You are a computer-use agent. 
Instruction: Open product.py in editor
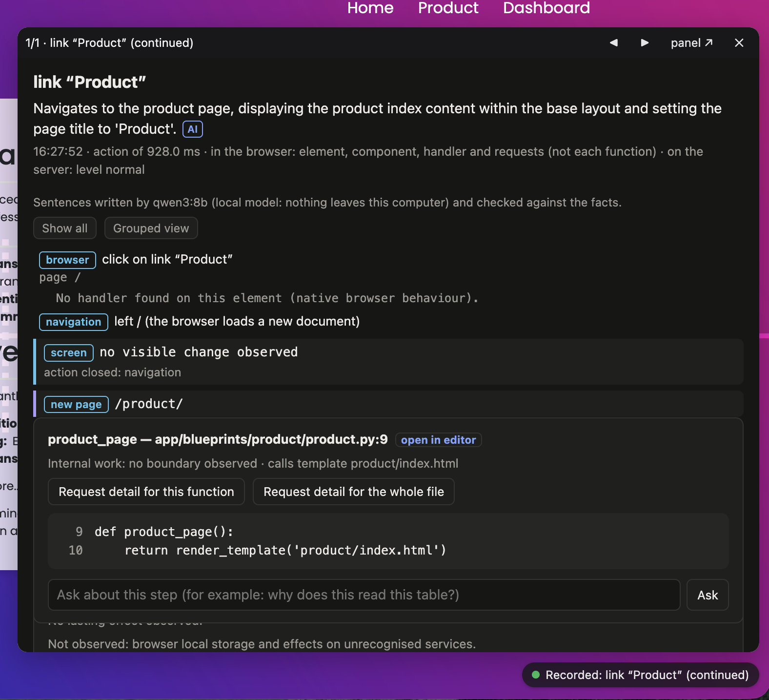439,440
